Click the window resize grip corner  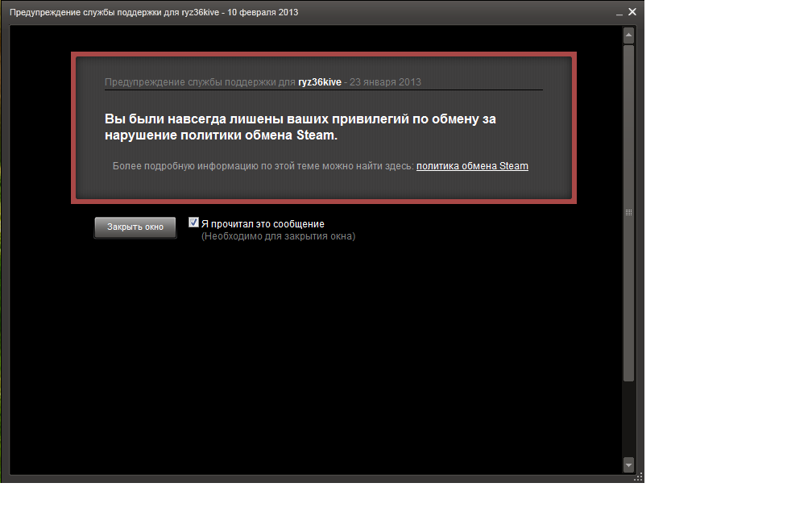(x=639, y=477)
